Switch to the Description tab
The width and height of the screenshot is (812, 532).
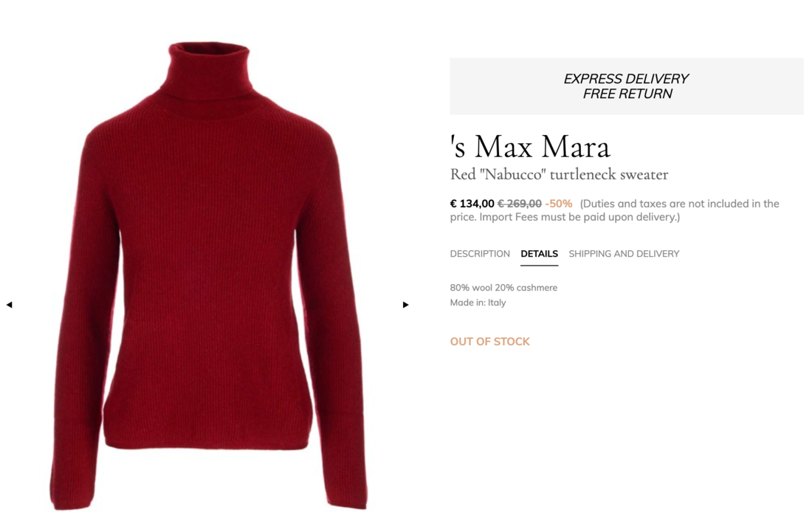coord(480,254)
